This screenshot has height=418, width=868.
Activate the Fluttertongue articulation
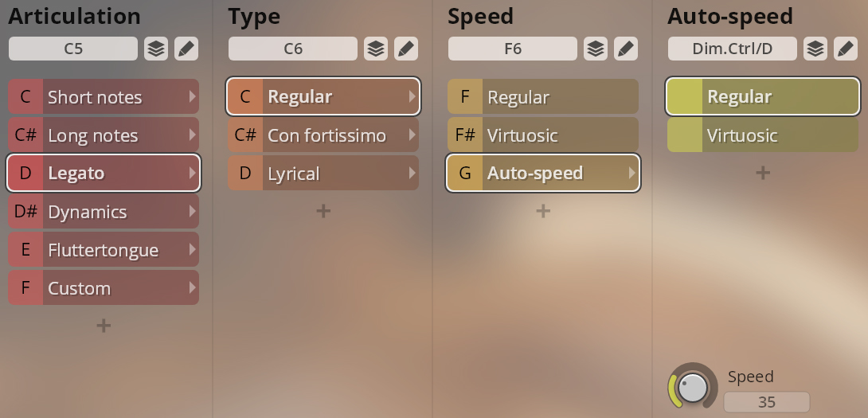[x=104, y=250]
